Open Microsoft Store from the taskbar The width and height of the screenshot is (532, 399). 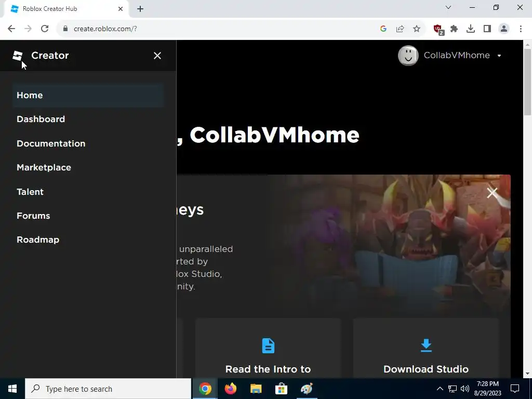(x=281, y=389)
